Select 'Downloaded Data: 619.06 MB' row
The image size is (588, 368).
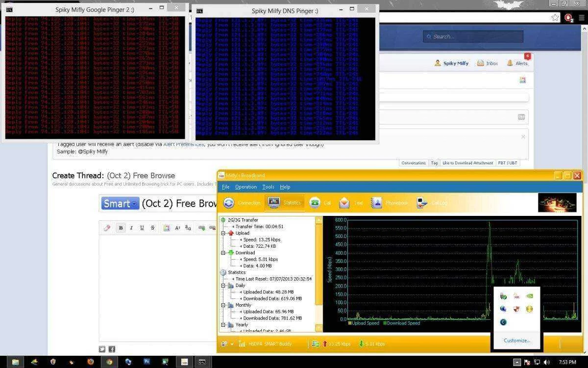click(x=272, y=298)
